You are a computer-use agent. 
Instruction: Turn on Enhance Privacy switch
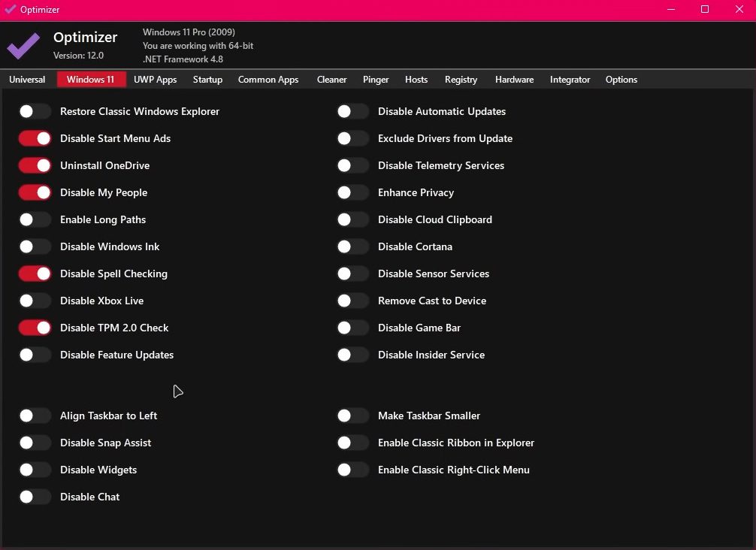coord(353,192)
